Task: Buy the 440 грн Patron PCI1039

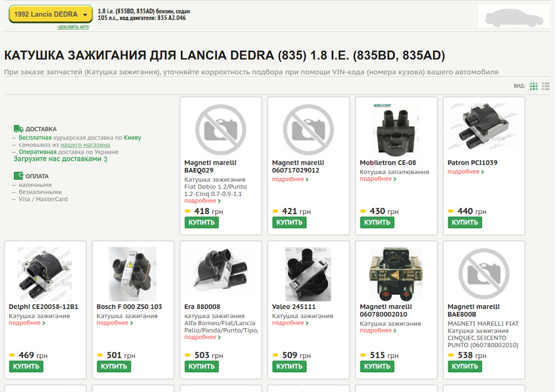Action: pos(465,223)
